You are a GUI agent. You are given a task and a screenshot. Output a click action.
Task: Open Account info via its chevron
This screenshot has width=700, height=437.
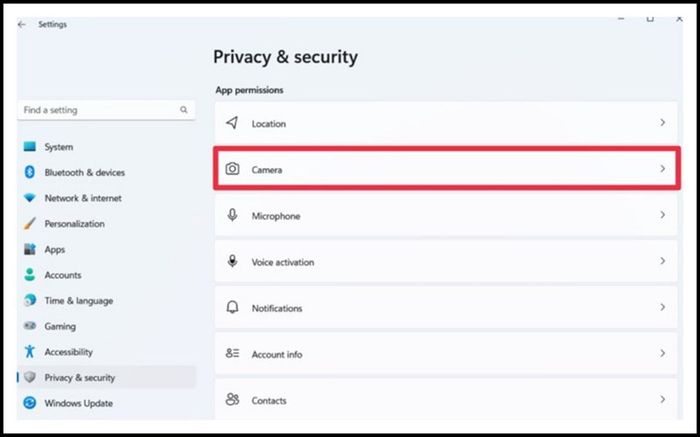[662, 353]
